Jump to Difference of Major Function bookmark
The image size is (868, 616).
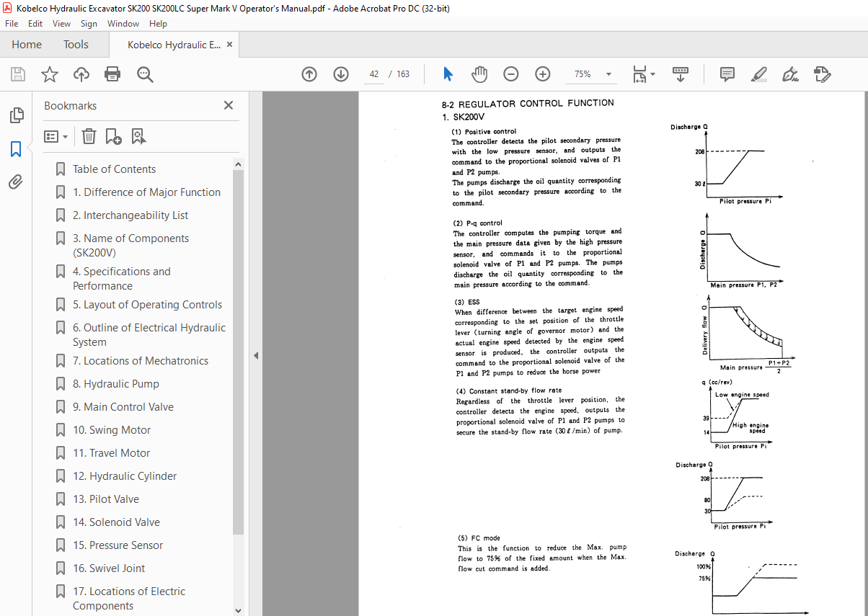(x=146, y=192)
